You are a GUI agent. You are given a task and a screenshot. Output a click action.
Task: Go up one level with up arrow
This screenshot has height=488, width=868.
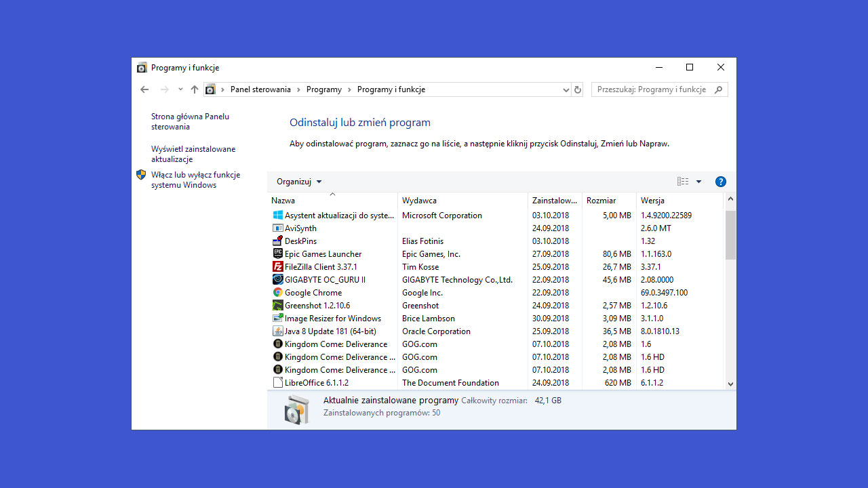pos(195,89)
